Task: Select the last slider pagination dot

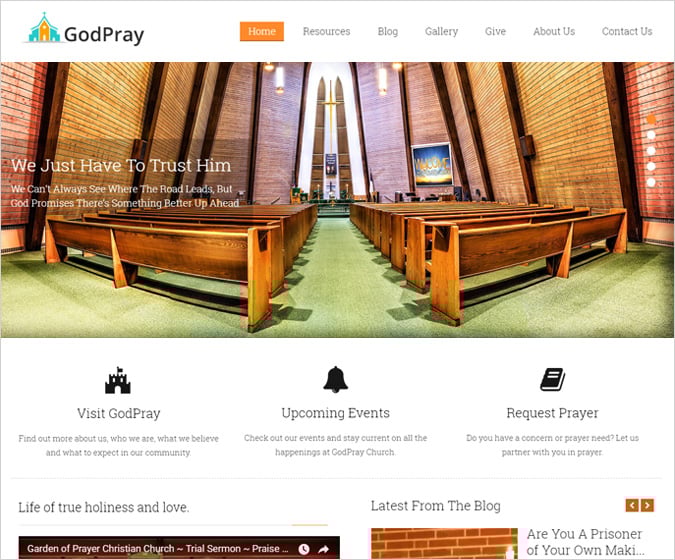Action: tap(651, 182)
